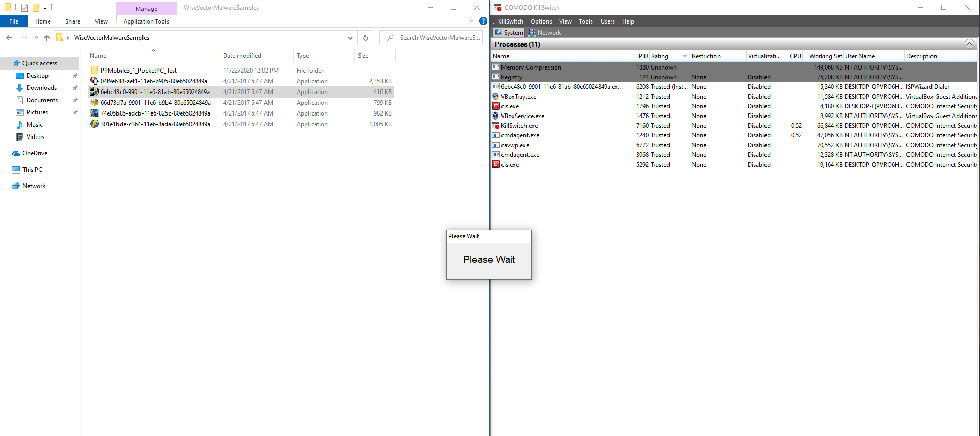980x436 pixels.
Task: Sort files by Date modified column
Action: tap(256, 56)
